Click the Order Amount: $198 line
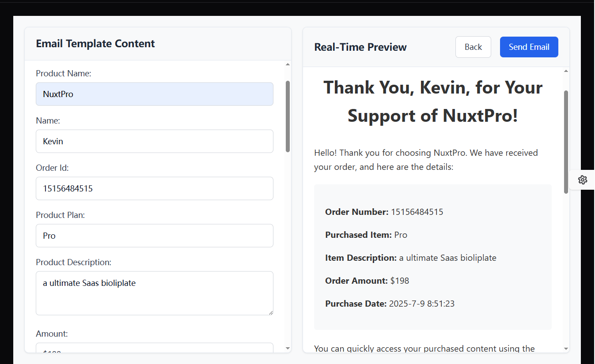595x364 pixels. [x=367, y=281]
